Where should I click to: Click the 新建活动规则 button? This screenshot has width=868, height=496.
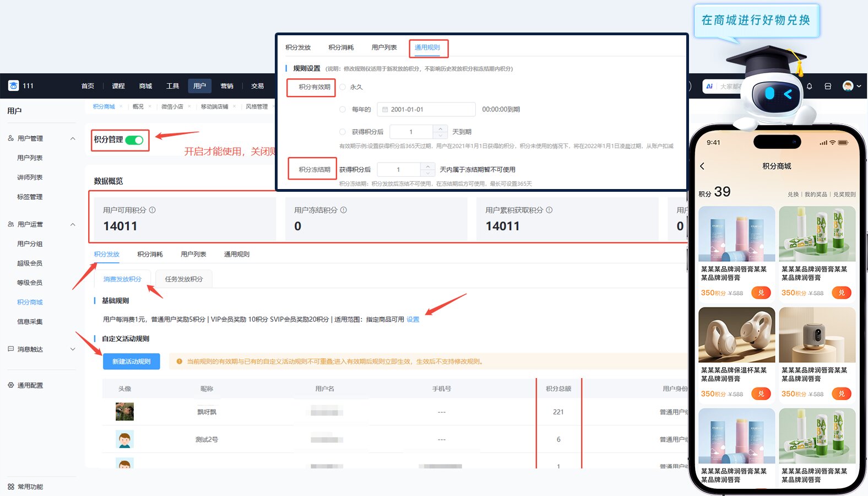131,362
